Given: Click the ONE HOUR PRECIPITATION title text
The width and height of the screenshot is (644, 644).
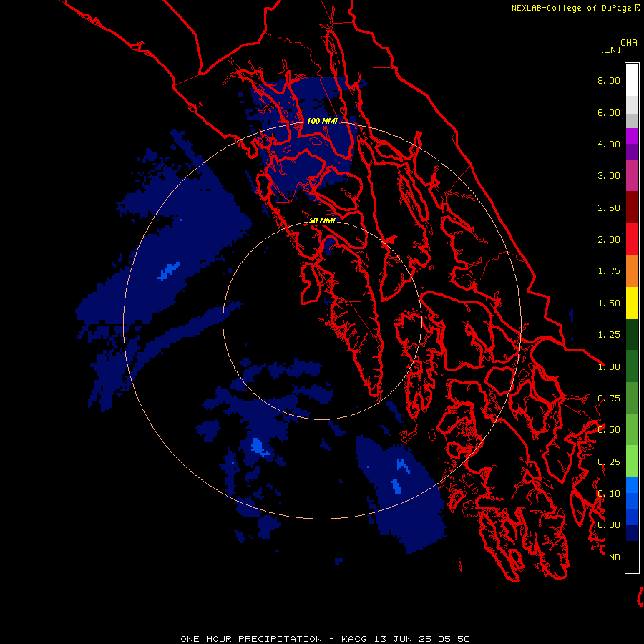Looking at the screenshot, I should [x=251, y=639].
